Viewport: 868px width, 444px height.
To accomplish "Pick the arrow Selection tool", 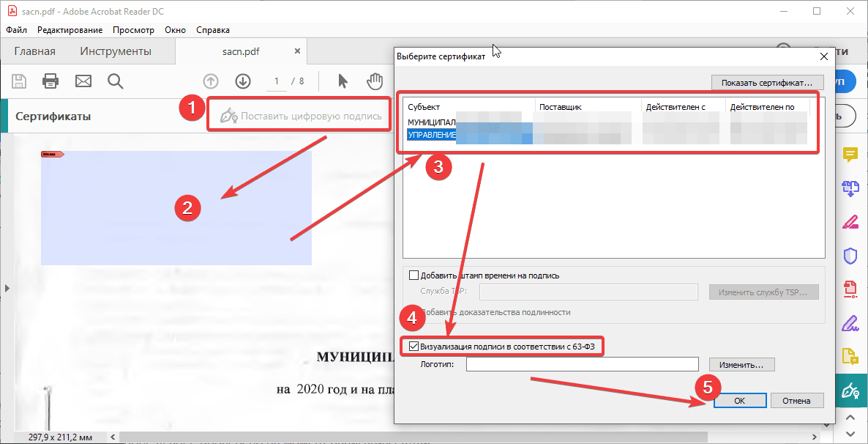I will [x=343, y=81].
